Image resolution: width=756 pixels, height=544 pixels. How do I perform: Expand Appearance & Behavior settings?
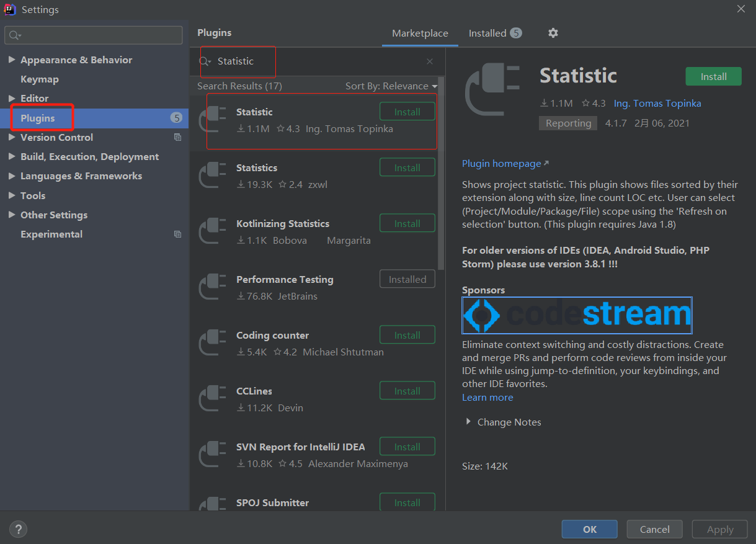[x=12, y=60]
